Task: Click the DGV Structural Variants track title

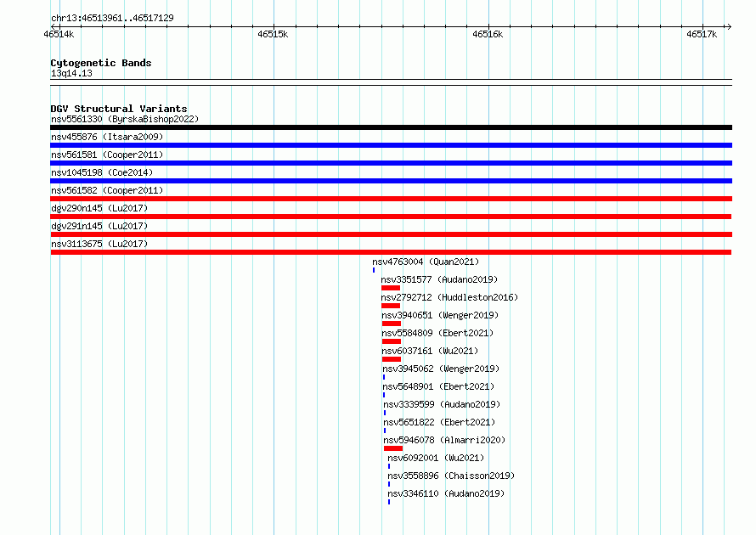Action: (119, 109)
